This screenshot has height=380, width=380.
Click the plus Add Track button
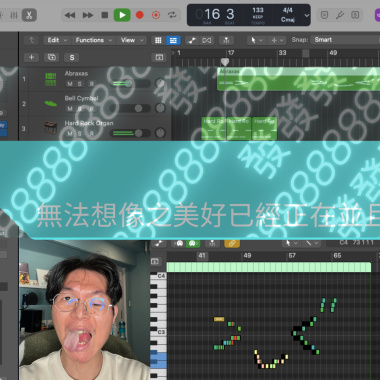(31, 57)
